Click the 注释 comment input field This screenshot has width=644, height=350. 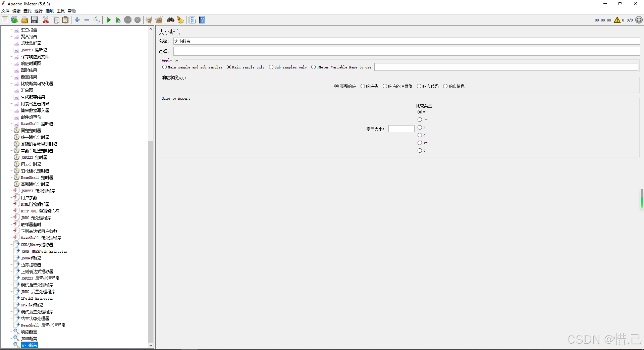(x=407, y=51)
